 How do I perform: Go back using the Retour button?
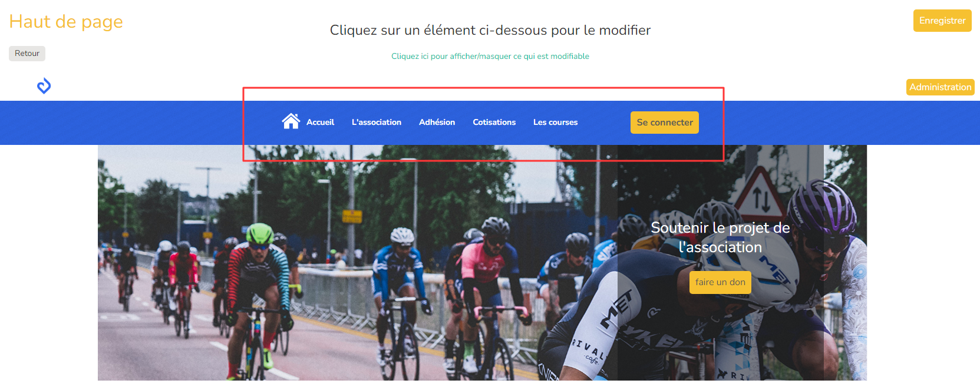(27, 54)
